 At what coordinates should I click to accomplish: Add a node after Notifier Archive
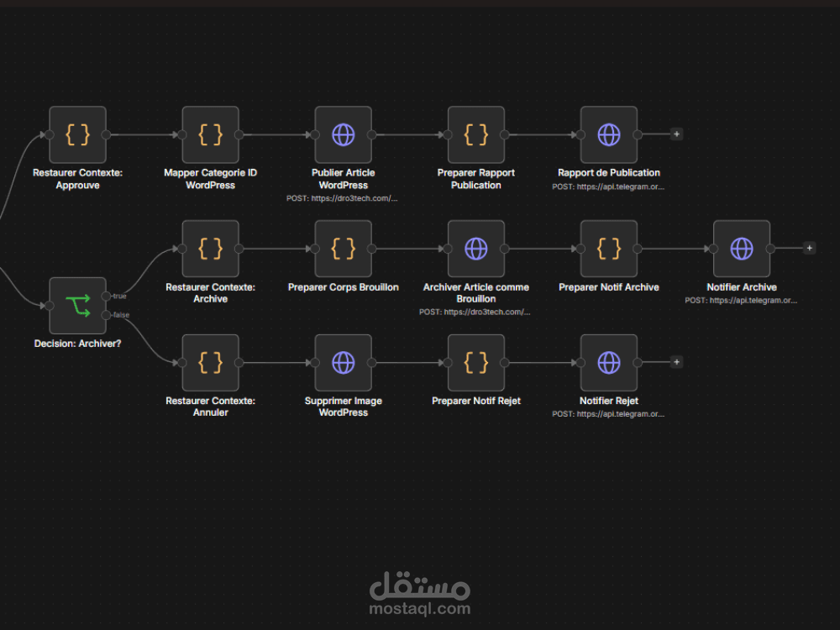[810, 248]
